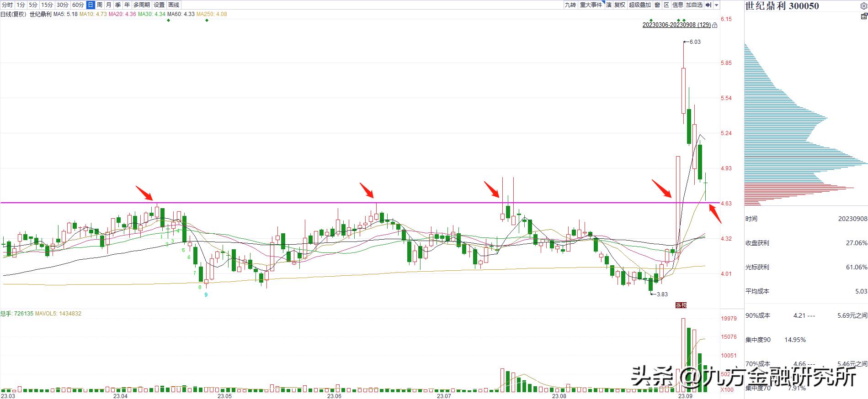Switch to 年 yearly chart
Viewport: 868px width, 399px height.
(x=127, y=5)
